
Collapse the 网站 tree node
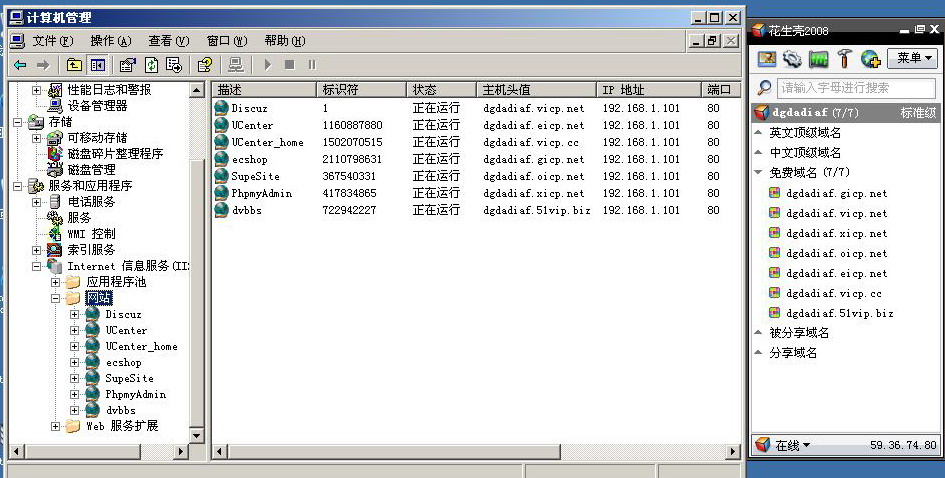tap(55, 298)
